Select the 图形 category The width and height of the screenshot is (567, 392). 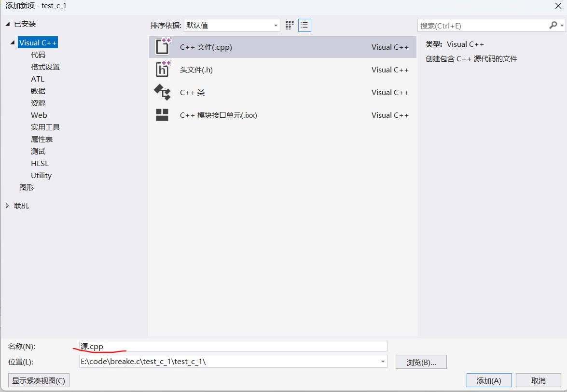27,187
